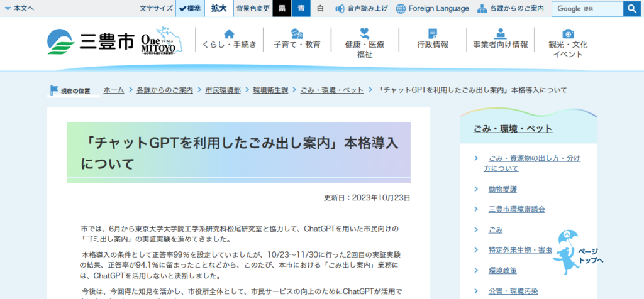The image size is (644, 299).
Task: Set text size to 標準
Action: [x=190, y=9]
